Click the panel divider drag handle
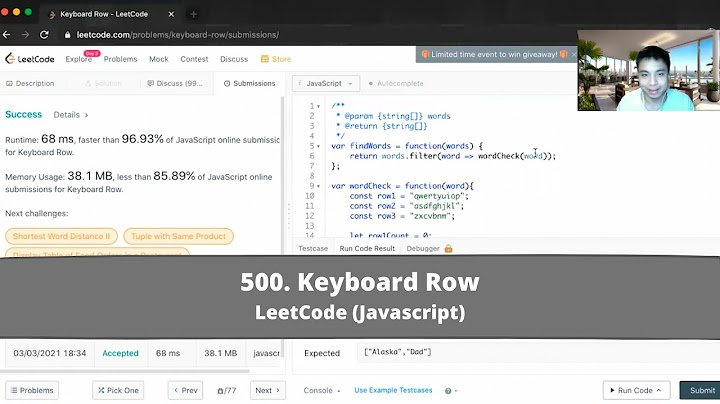Viewport: 720px width, 404px height. (289, 216)
